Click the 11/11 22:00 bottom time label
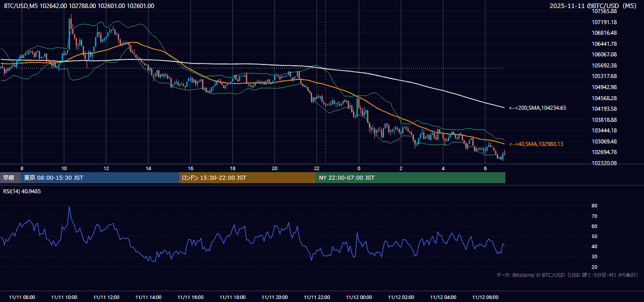 [x=316, y=297]
